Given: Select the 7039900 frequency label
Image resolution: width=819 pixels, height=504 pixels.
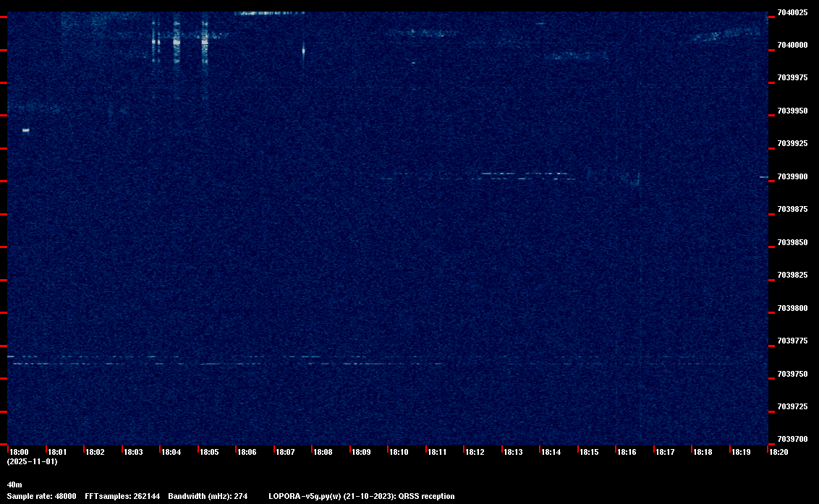Looking at the screenshot, I should click(792, 177).
